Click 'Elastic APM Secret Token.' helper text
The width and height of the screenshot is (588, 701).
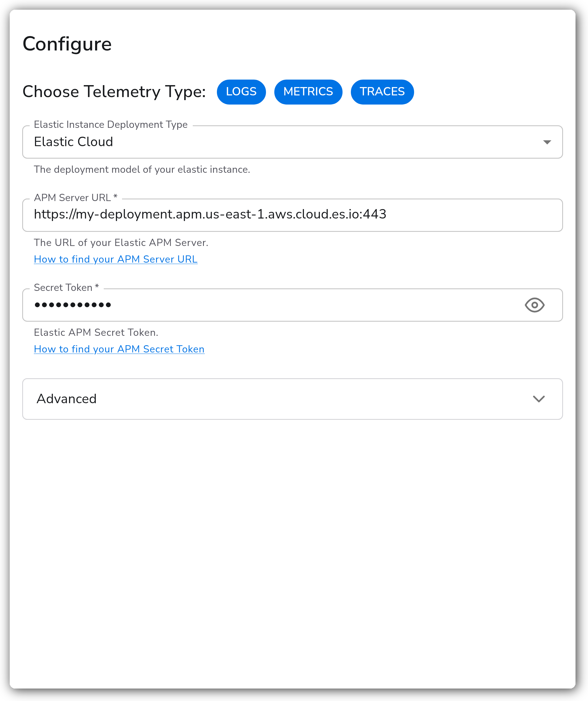(x=96, y=332)
